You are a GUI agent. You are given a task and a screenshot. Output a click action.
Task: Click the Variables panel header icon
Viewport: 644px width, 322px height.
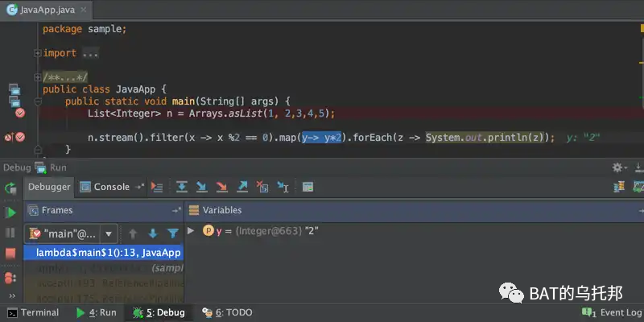(x=194, y=210)
